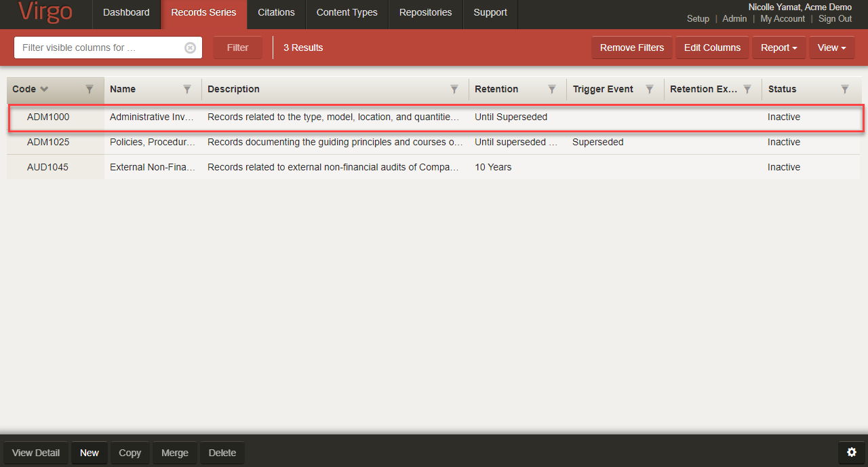Screen dimensions: 868x467
Task: Open settings gear in bottom bar
Action: [x=852, y=452]
